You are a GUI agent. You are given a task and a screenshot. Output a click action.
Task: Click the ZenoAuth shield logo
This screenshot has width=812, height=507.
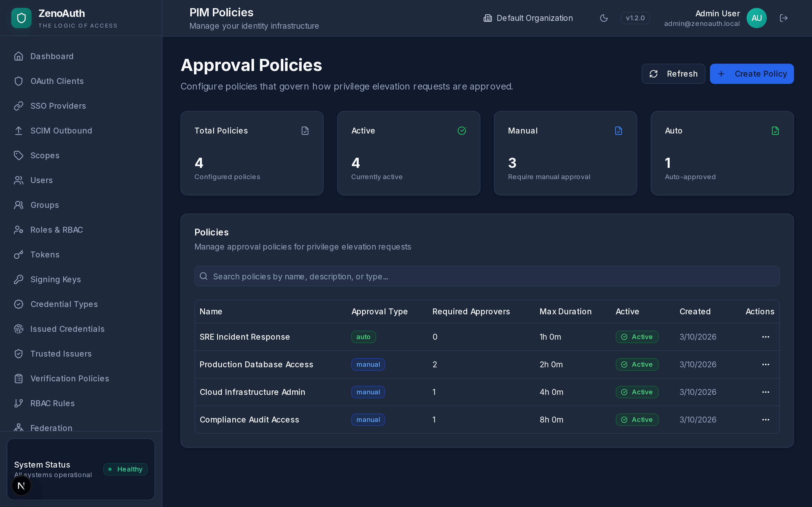pyautogui.click(x=21, y=18)
